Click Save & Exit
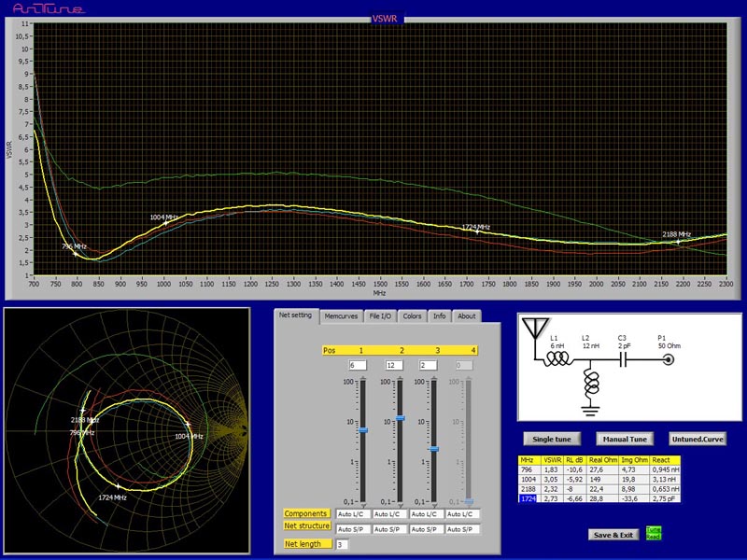 tap(613, 535)
